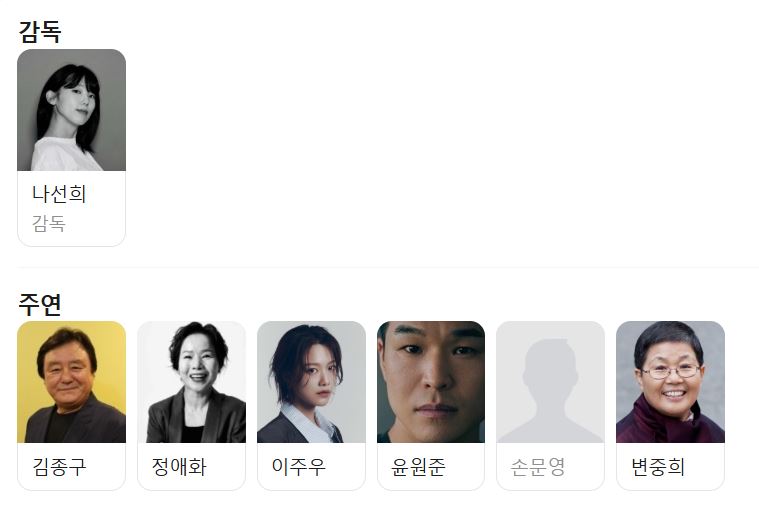Open 변중희 actor photo
Viewport: 759px width, 505px height.
click(x=670, y=382)
